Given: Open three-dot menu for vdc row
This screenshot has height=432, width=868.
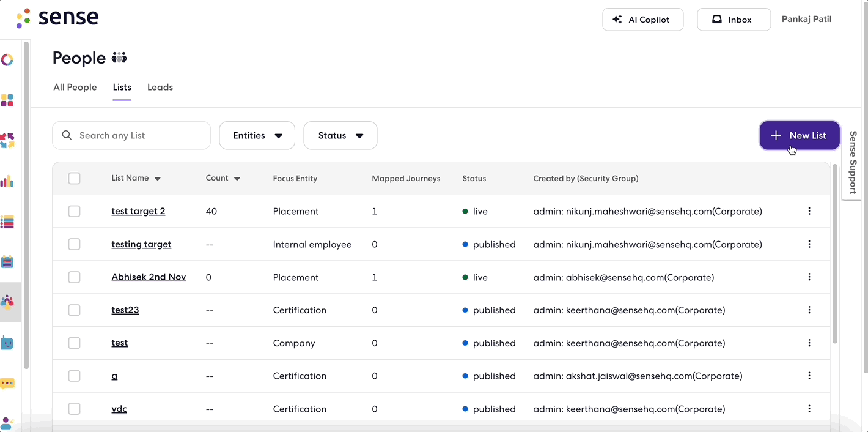Looking at the screenshot, I should coord(809,409).
